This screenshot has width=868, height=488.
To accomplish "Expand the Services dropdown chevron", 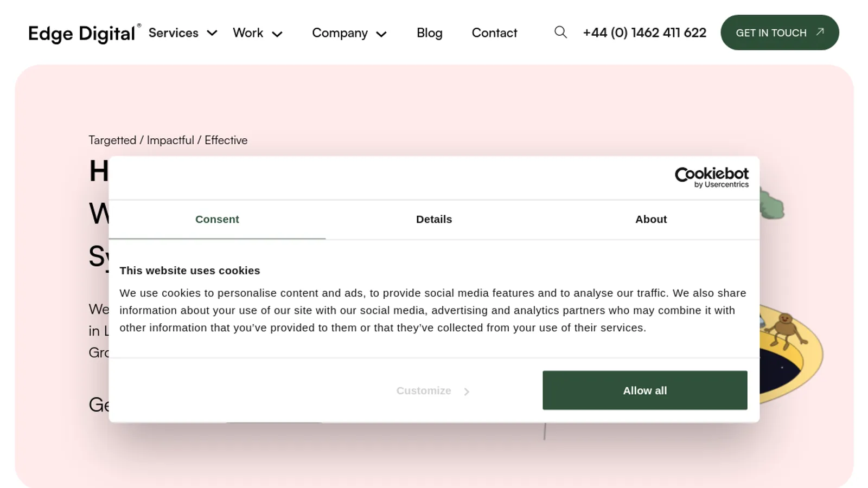I will [x=212, y=33].
